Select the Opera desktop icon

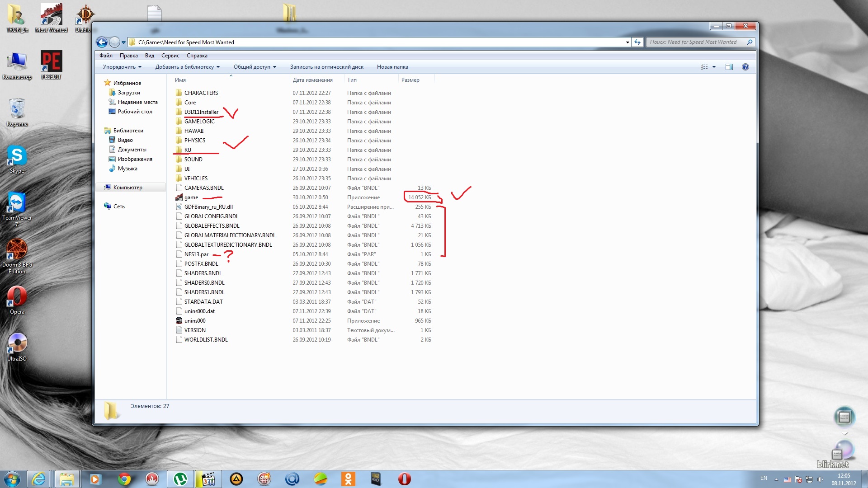point(17,300)
